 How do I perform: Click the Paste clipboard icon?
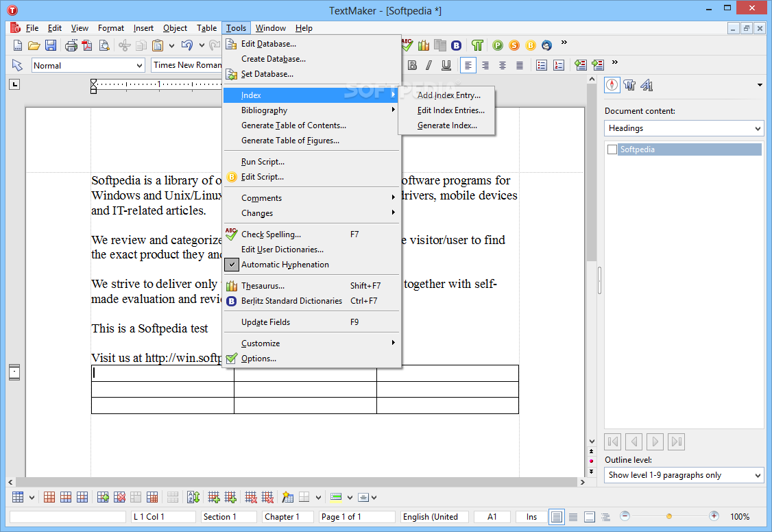158,46
